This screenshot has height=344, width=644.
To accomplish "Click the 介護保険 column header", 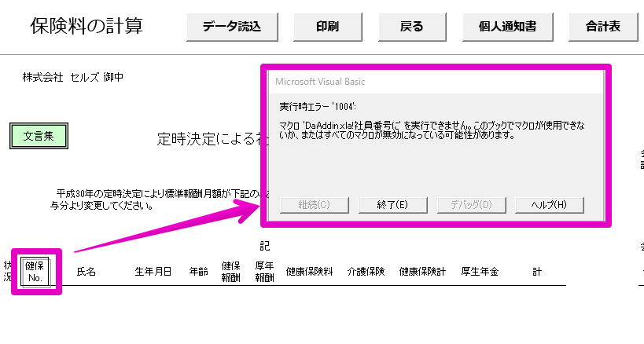I will point(366,272).
